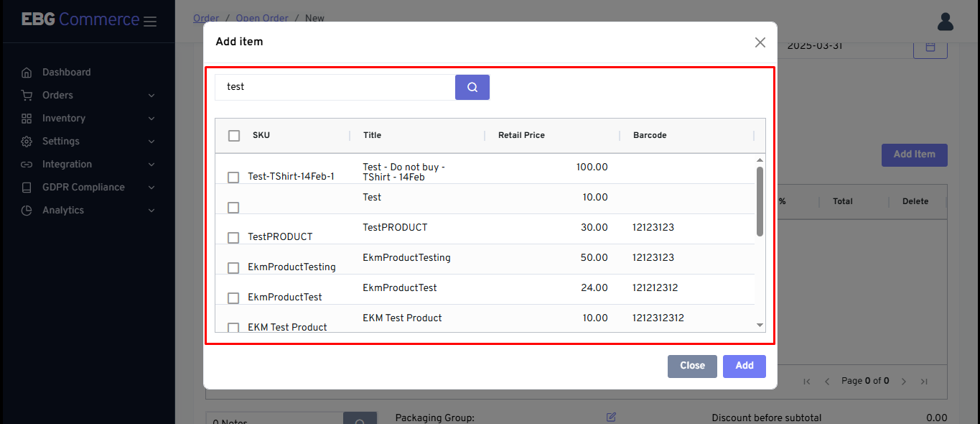The height and width of the screenshot is (424, 980).
Task: Toggle the hamburger sidebar menu icon
Action: (150, 22)
